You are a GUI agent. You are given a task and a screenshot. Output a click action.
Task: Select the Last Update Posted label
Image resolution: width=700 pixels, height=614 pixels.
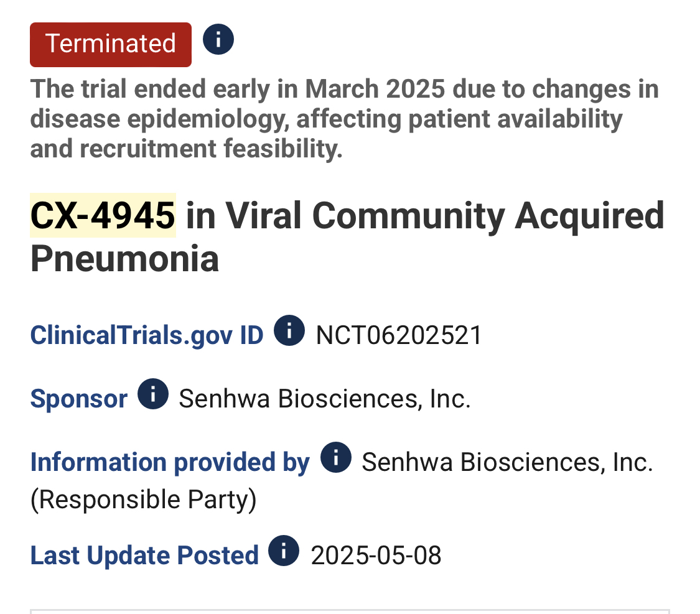tap(144, 555)
